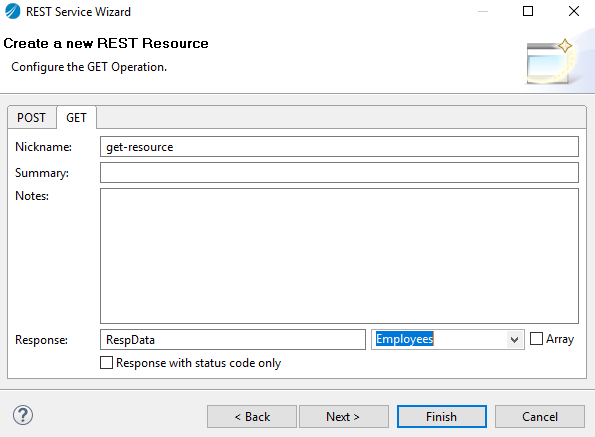595x437 pixels.
Task: Click into the empty Summary field
Action: [x=339, y=173]
